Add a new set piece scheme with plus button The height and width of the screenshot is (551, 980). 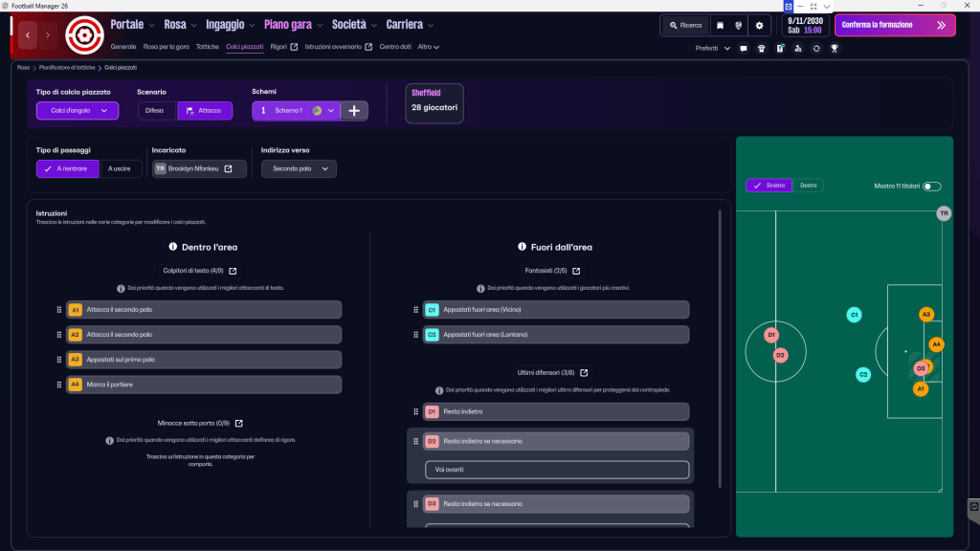[354, 111]
